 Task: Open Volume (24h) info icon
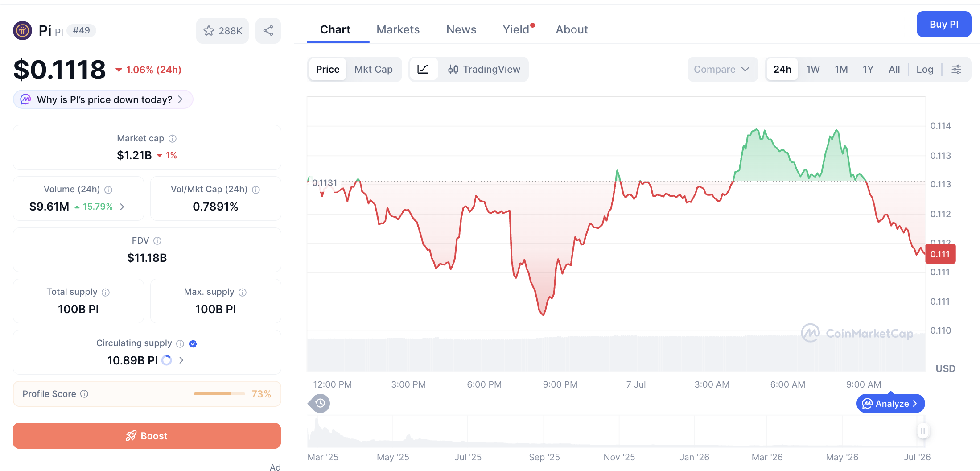coord(108,190)
